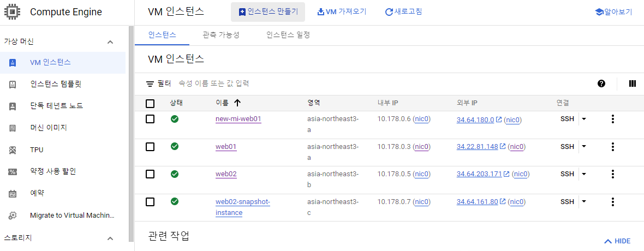Click the green status icon for new-mi-web01
The image size is (644, 251).
[175, 119]
